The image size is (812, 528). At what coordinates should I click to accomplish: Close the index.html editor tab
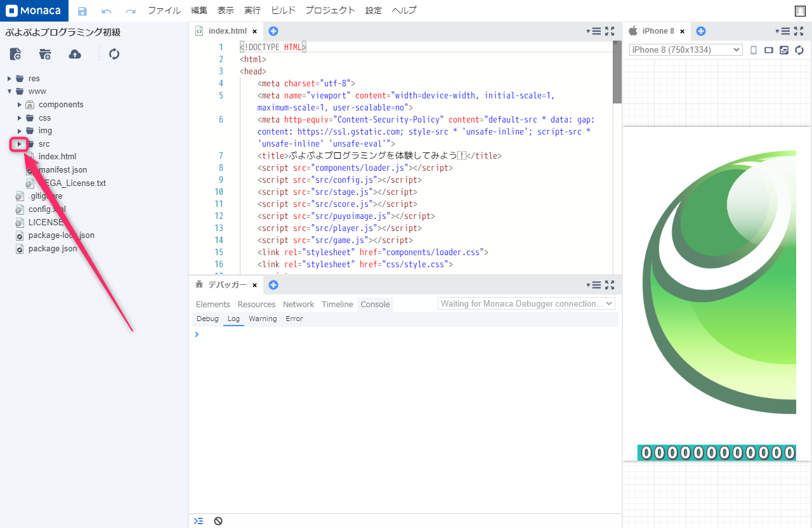pyautogui.click(x=255, y=31)
